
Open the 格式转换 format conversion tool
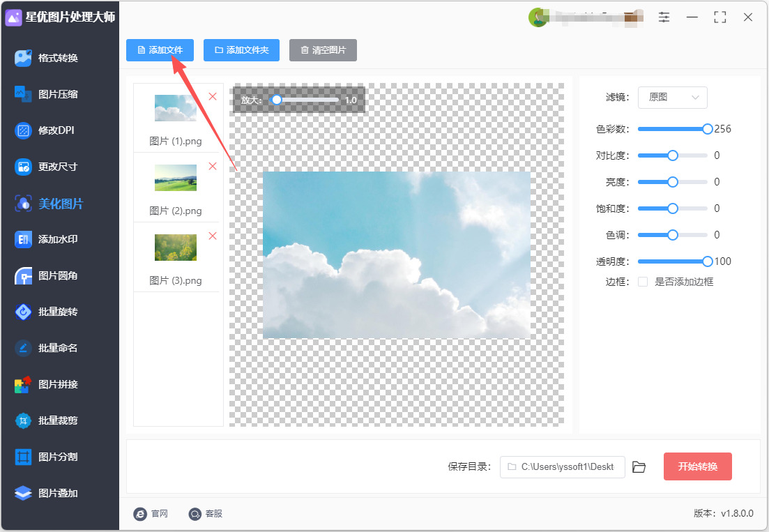[x=47, y=58]
